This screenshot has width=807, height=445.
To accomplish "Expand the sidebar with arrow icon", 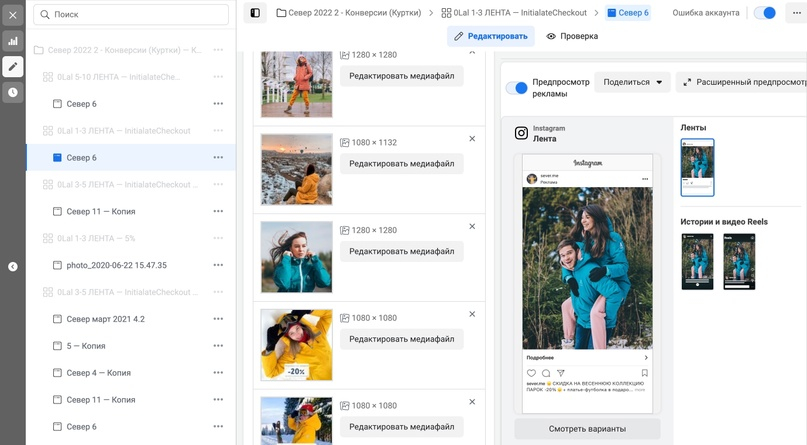I will click(x=13, y=267).
